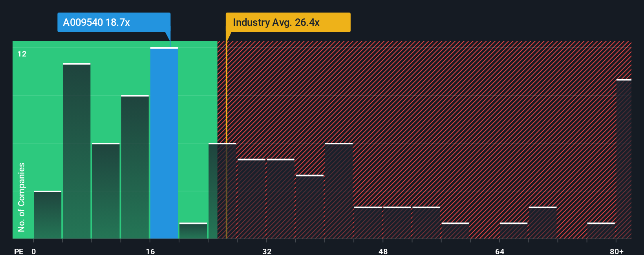The width and height of the screenshot is (644, 255).
Task: Select the short bar for PE 20 to 24
Action: (193, 231)
